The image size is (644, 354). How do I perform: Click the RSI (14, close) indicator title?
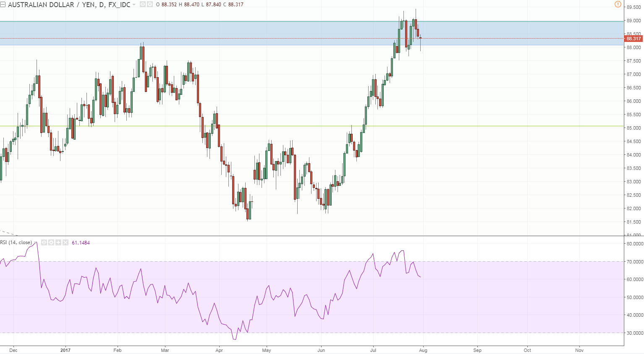16,242
